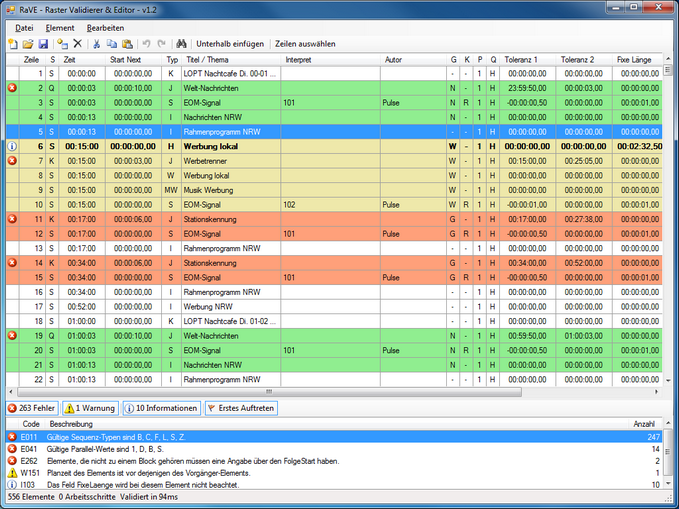Toggle the 1 Warnung filter
This screenshot has width=679, height=509.
pyautogui.click(x=90, y=408)
